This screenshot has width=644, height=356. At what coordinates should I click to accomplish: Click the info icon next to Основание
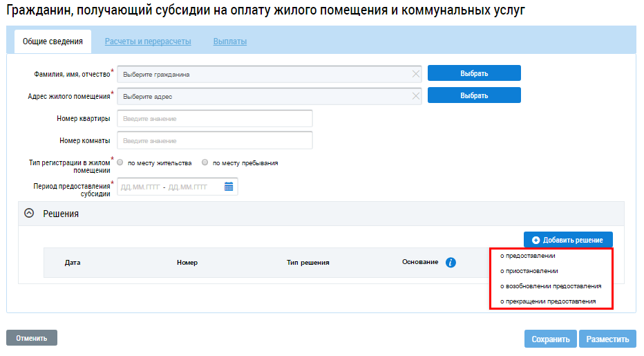tap(451, 263)
